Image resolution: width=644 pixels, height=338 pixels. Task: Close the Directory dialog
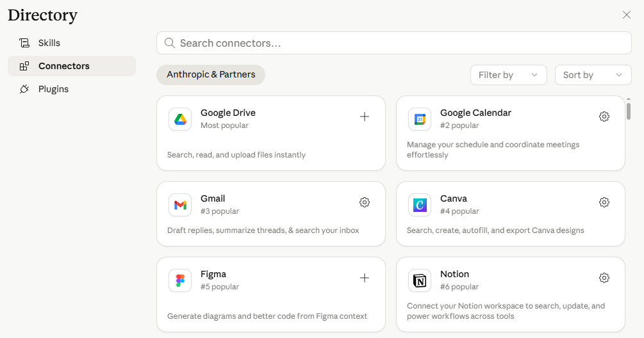[626, 15]
